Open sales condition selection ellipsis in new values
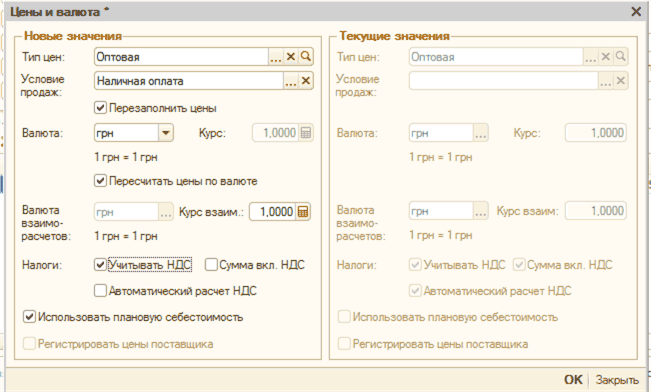 (x=291, y=81)
